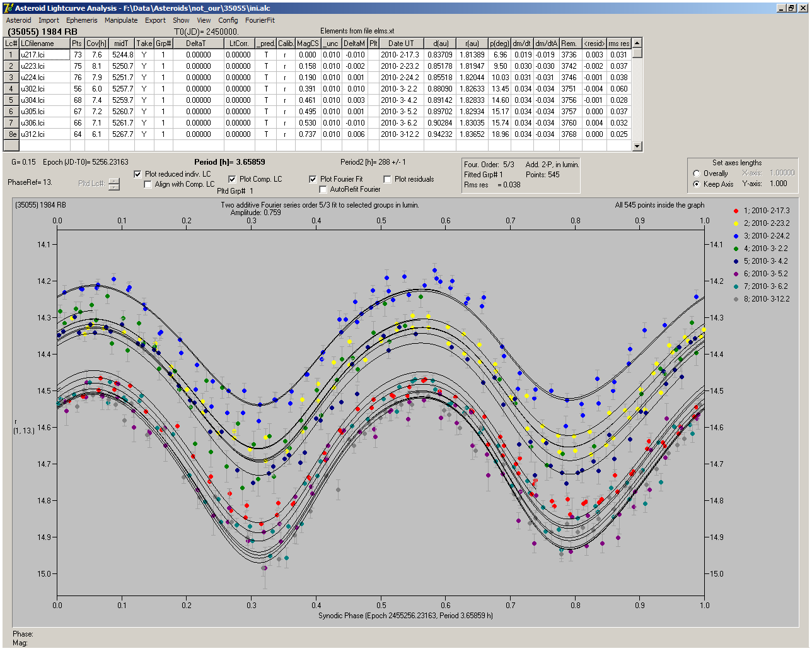The image size is (812, 651).
Task: Click the u224.lci filename cell
Action: coord(44,78)
